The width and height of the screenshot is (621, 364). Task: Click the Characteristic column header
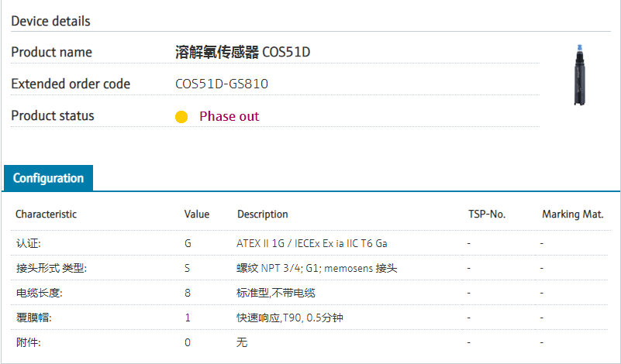pyautogui.click(x=46, y=214)
